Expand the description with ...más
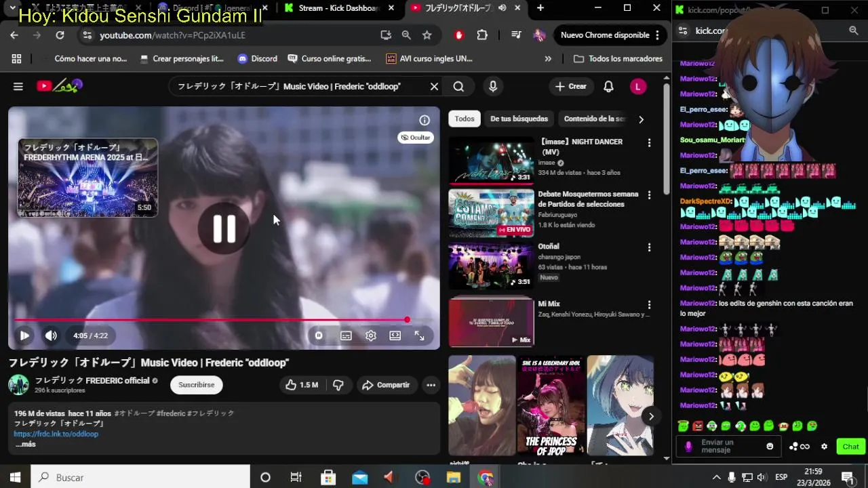The width and height of the screenshot is (868, 488). 25,444
